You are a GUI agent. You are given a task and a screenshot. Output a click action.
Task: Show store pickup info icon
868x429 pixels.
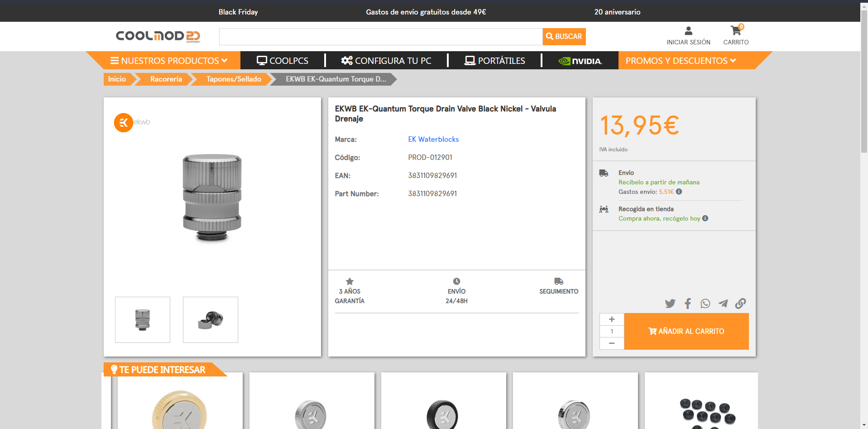click(705, 218)
